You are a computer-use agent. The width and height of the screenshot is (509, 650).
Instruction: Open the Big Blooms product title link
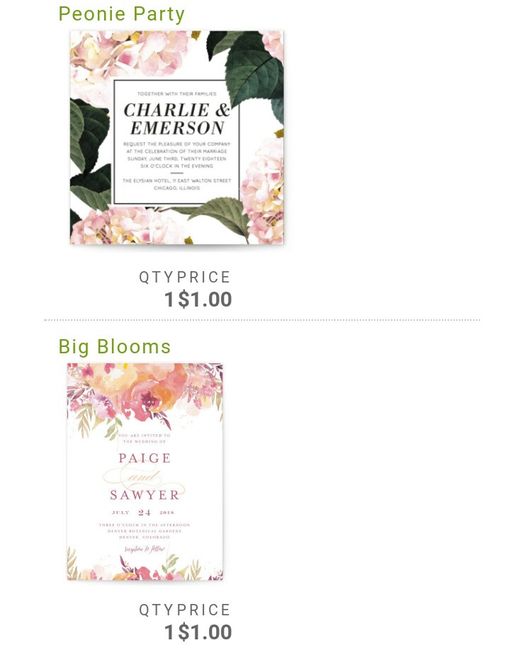114,347
